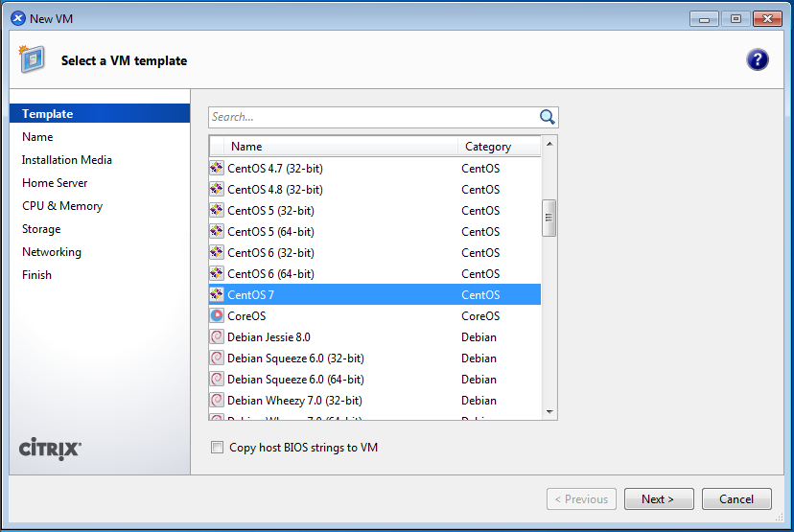Image resolution: width=794 pixels, height=532 pixels.
Task: Click the Debian Wheezy 7.0 (32-bit) icon
Action: point(217,401)
